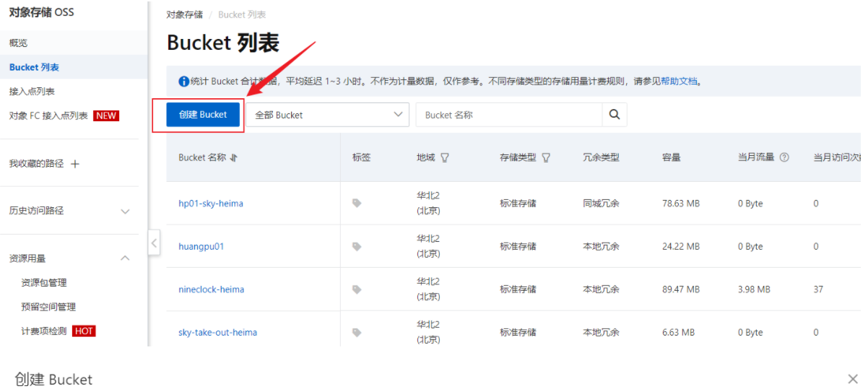Open 对象 FC 接入点列表 menu item
The width and height of the screenshot is (868, 389).
pyautogui.click(x=48, y=115)
